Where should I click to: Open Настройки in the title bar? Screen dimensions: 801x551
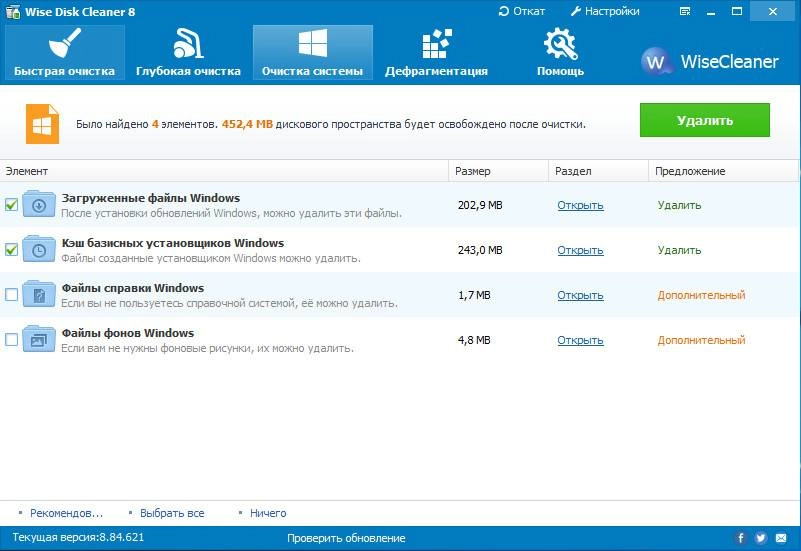605,11
